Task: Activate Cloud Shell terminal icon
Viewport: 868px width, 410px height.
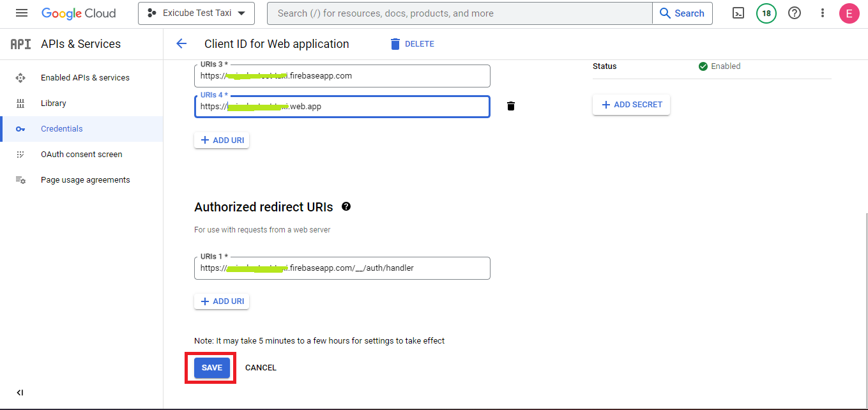Action: tap(738, 13)
